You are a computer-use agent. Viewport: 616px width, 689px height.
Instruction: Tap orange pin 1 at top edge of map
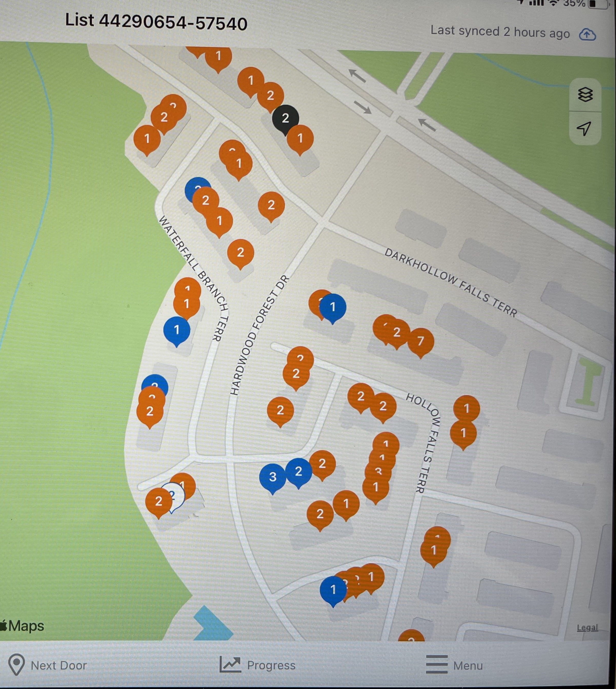[x=218, y=57]
